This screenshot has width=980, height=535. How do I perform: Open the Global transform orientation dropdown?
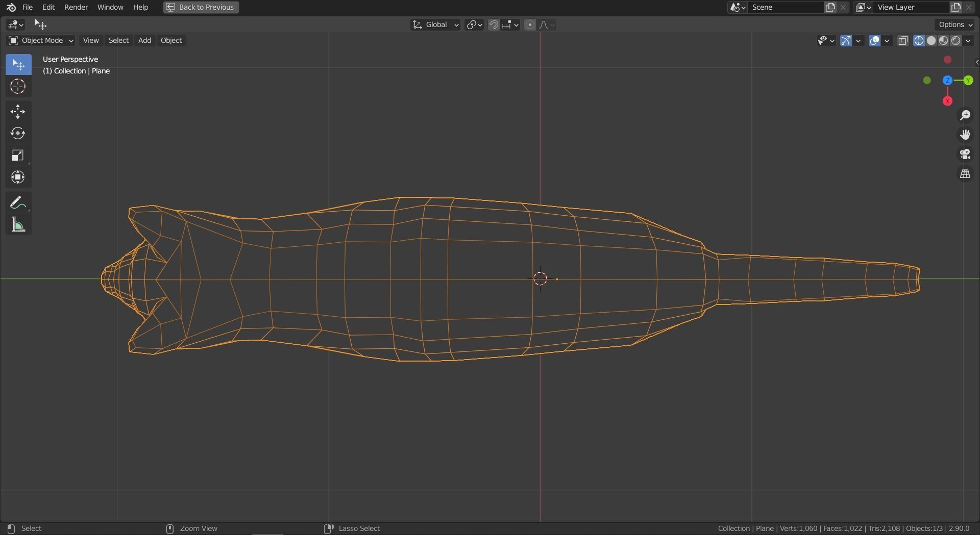[x=435, y=24]
